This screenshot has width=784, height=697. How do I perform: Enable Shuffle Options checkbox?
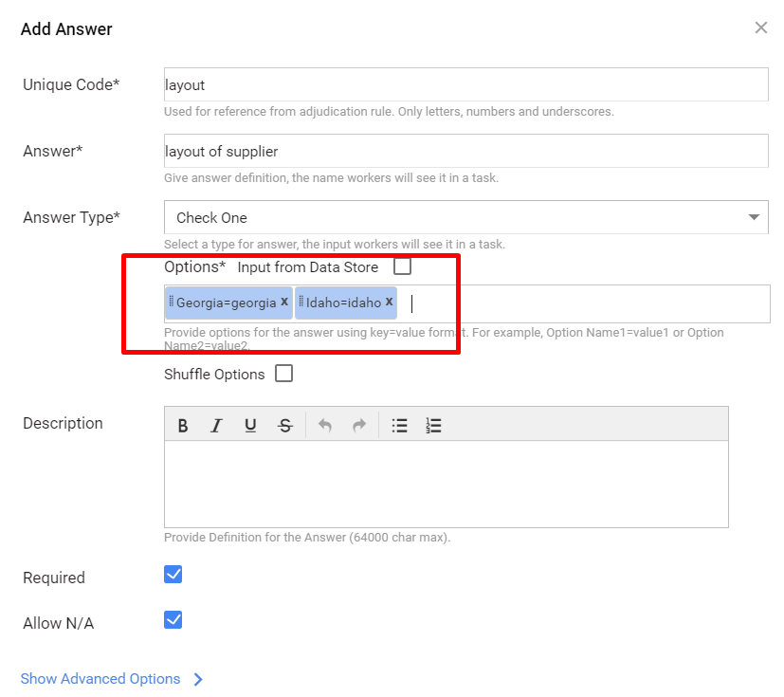point(283,373)
